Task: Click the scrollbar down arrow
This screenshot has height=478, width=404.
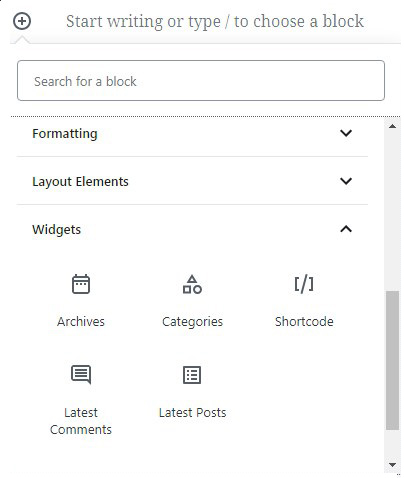Action: (392, 464)
